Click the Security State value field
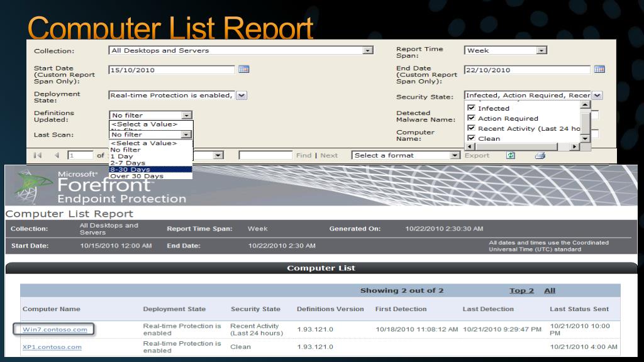The image size is (644, 362). click(528, 96)
